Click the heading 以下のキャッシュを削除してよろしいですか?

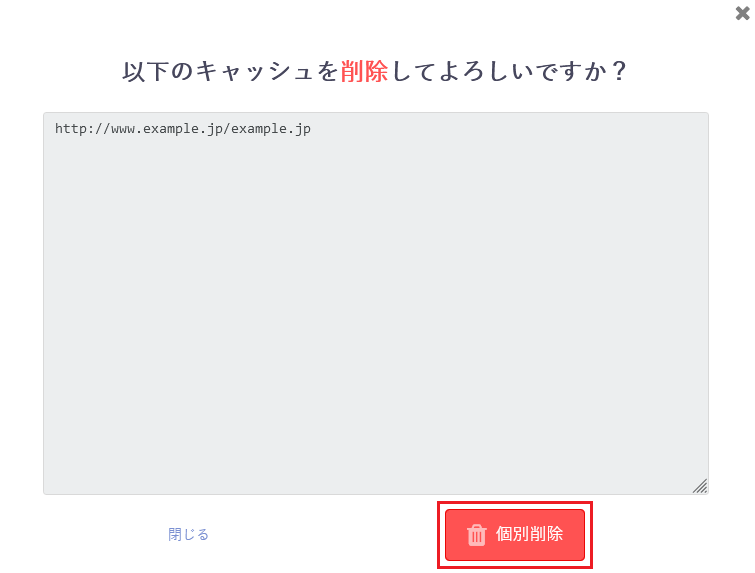[x=374, y=72]
